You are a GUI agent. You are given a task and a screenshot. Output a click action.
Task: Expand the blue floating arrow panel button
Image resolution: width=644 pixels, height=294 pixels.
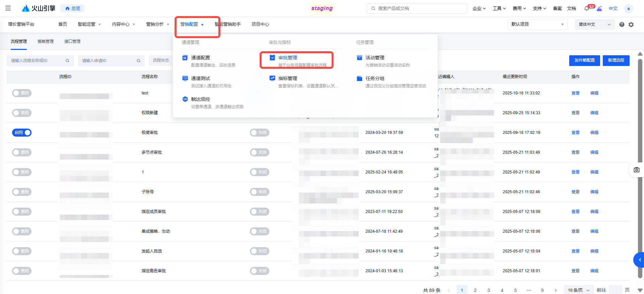coord(639,260)
